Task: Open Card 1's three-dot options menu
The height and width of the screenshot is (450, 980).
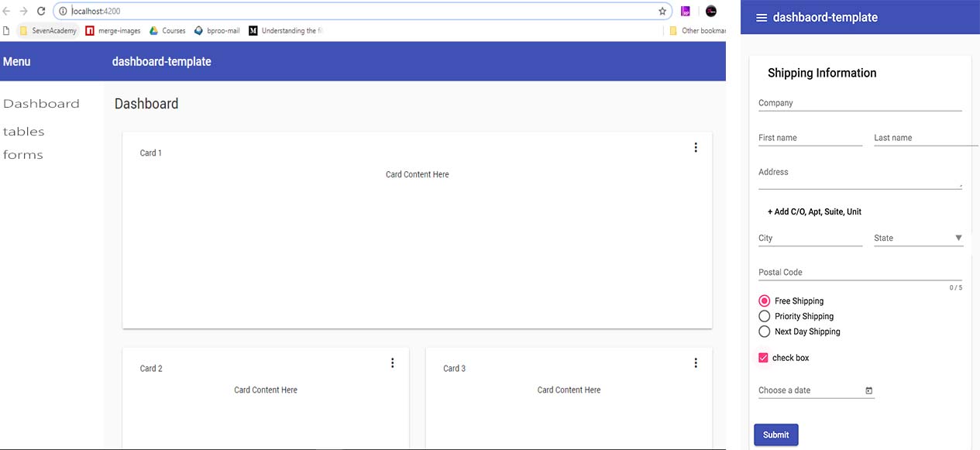Action: pyautogui.click(x=695, y=146)
